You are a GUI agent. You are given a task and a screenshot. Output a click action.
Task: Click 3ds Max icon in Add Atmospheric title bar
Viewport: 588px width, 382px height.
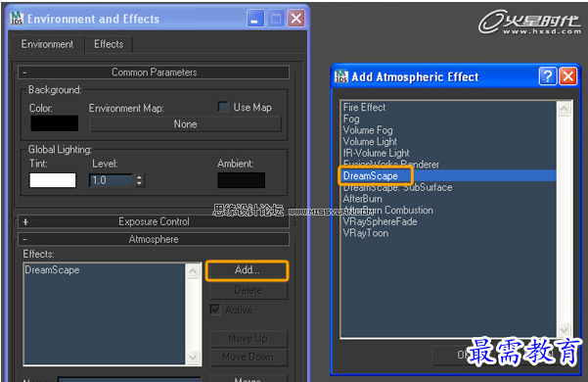[340, 76]
